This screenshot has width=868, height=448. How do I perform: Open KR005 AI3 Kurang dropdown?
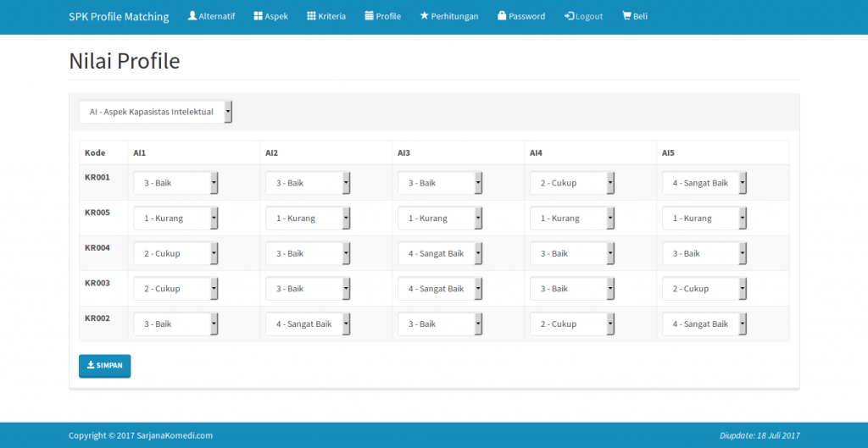[x=440, y=218]
